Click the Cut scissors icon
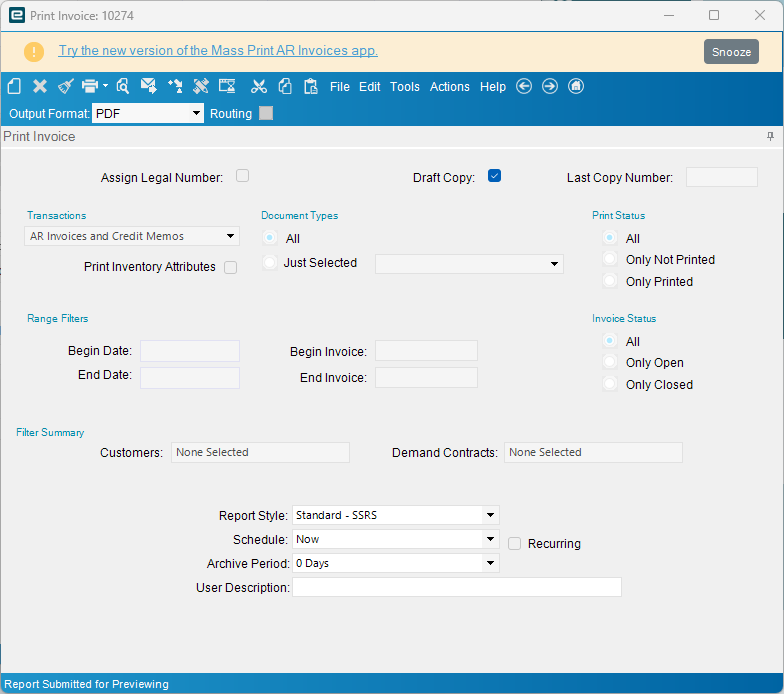Viewport: 784px width, 694px height. [258, 86]
